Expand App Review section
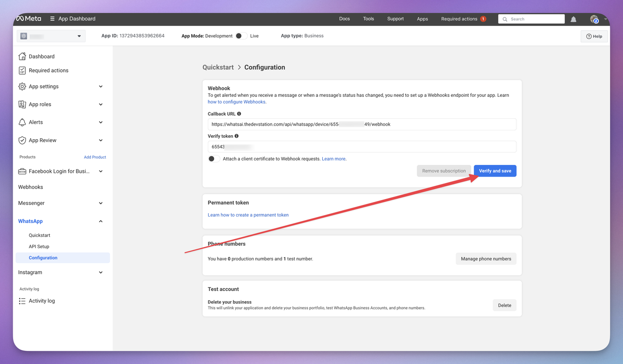623x364 pixels. [101, 141]
